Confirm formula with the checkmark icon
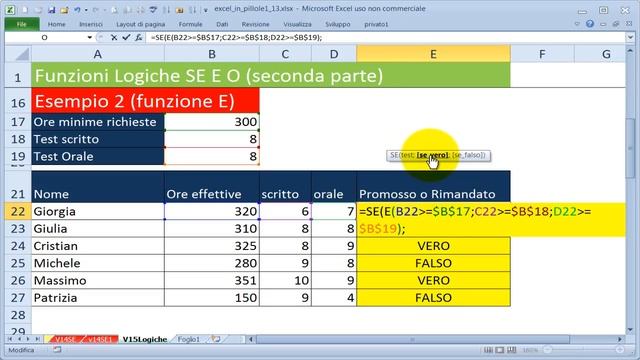Viewport: 640px width, 360px height. click(x=126, y=38)
